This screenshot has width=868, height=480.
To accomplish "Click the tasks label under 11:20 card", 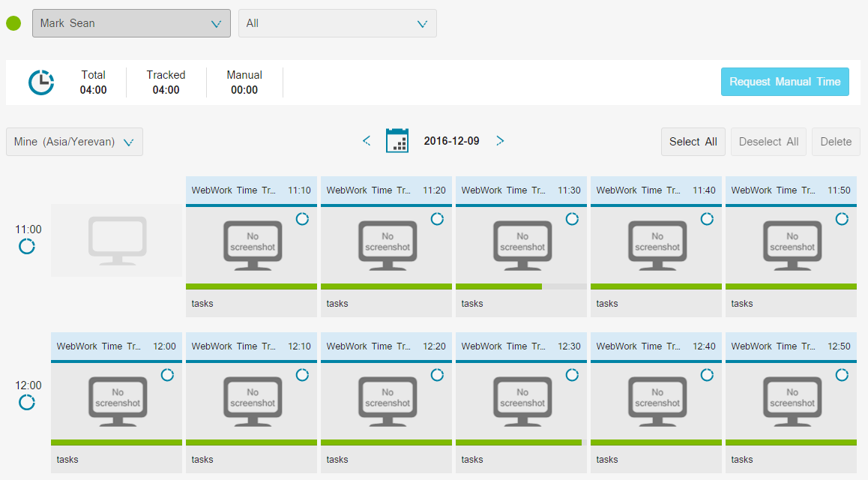I will tap(337, 304).
